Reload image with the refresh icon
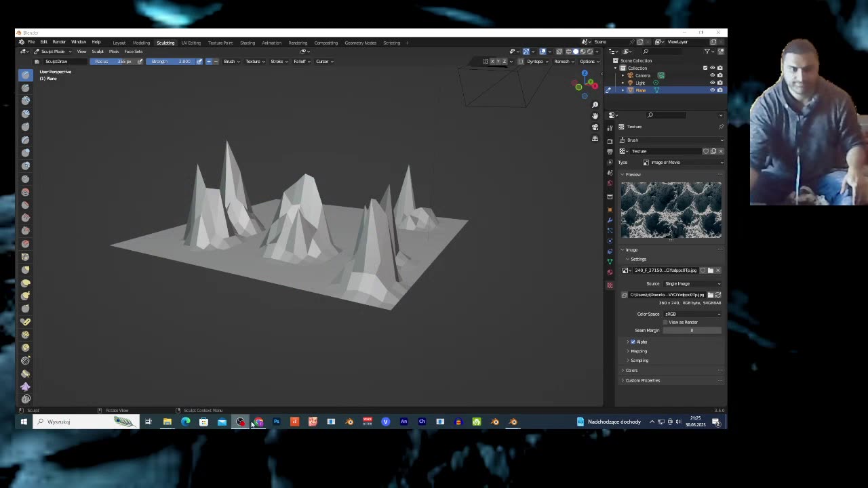The image size is (868, 488). [x=718, y=295]
